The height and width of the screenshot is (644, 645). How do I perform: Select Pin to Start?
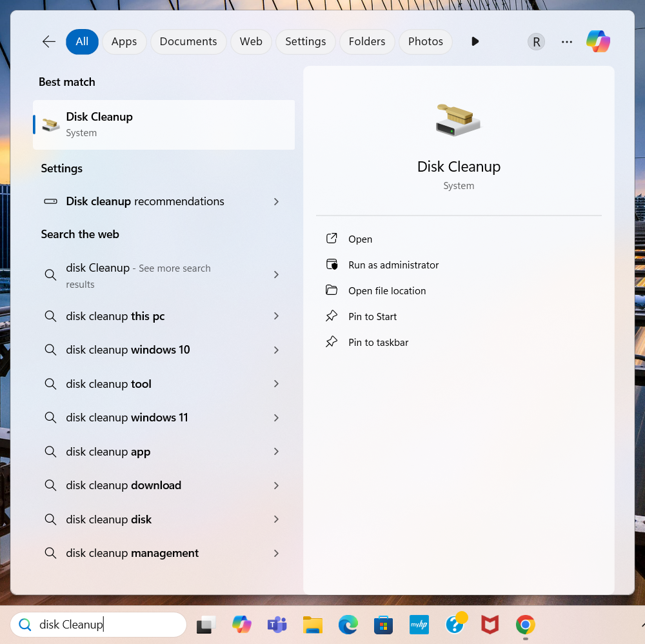tap(372, 316)
